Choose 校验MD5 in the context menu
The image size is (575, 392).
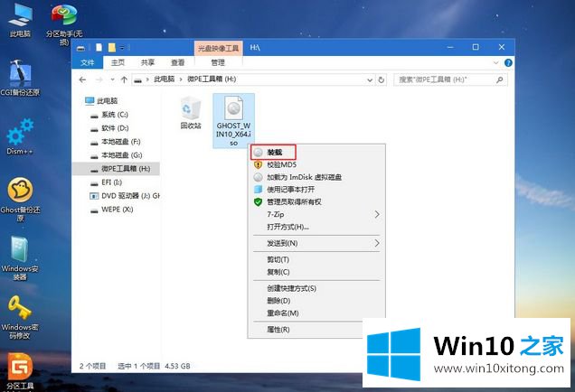[283, 165]
